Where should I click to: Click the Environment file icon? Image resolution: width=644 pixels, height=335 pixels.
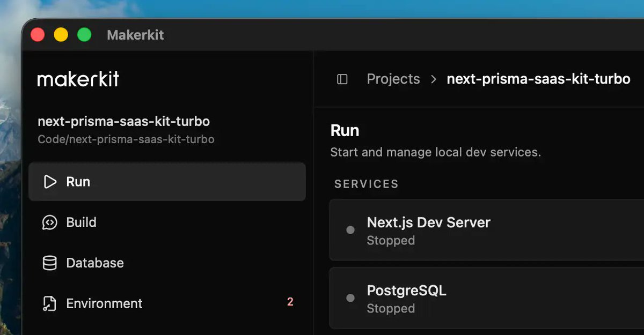50,303
